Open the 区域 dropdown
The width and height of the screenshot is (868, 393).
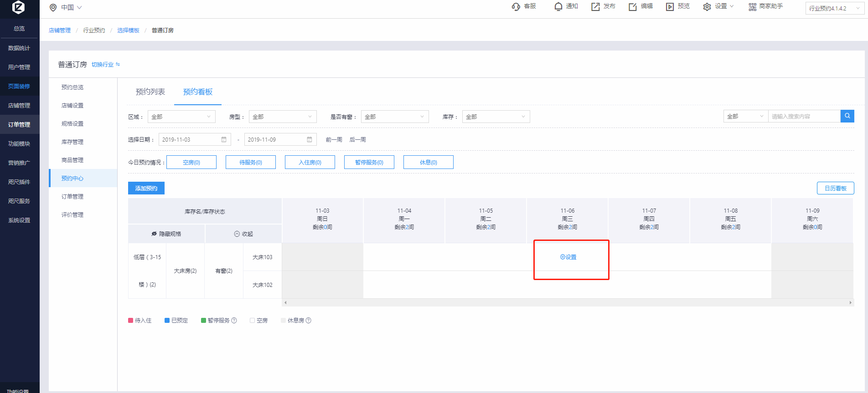(181, 117)
